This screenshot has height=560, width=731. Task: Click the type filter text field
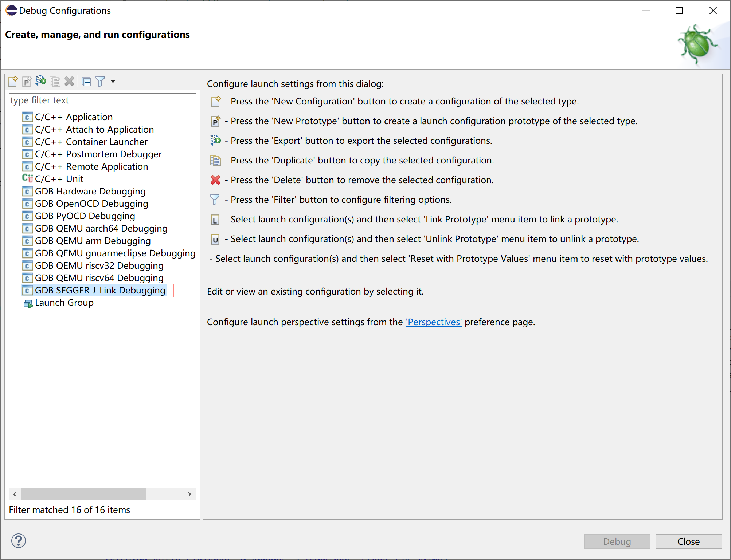pos(102,100)
